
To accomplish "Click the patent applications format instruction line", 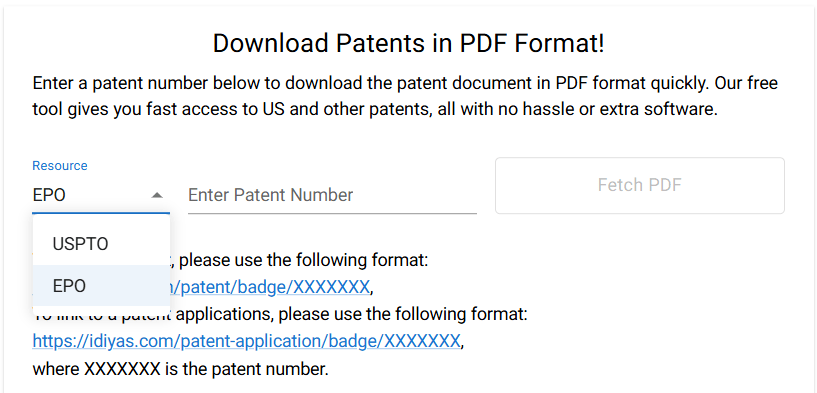I will click(x=280, y=314).
